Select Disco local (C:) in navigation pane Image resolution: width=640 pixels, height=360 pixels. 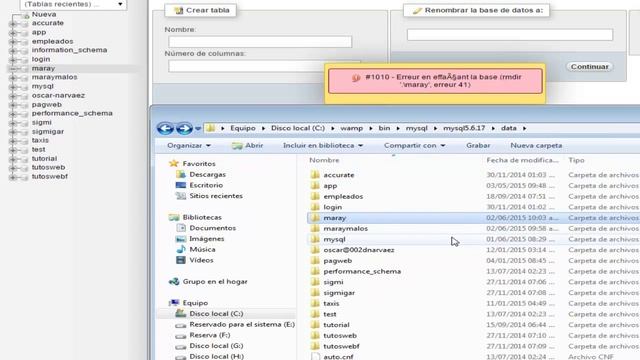[x=216, y=313]
